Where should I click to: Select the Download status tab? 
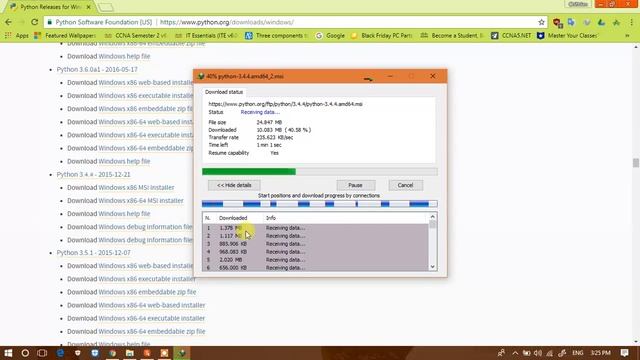coord(224,92)
